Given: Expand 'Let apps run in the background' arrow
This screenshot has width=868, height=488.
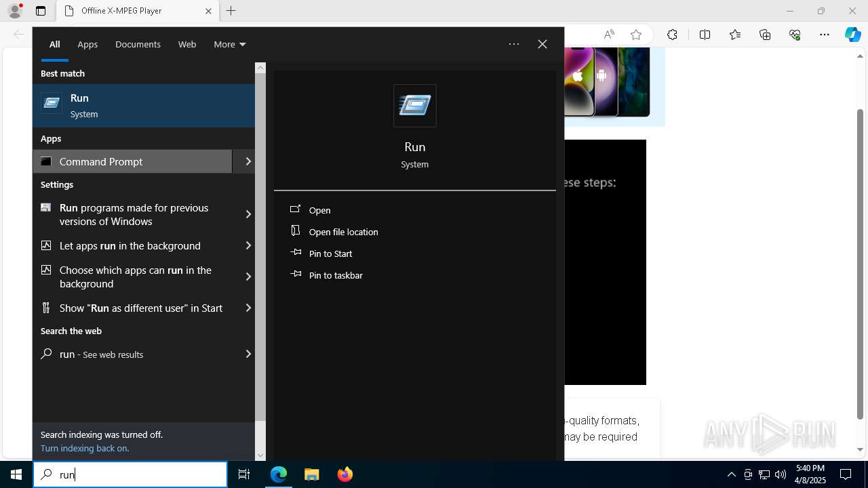Looking at the screenshot, I should 248,245.
